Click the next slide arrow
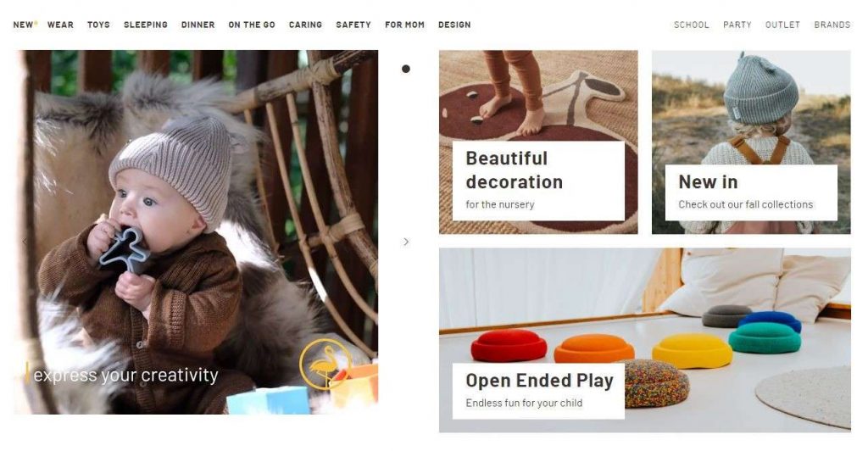868x451 pixels. tap(406, 242)
